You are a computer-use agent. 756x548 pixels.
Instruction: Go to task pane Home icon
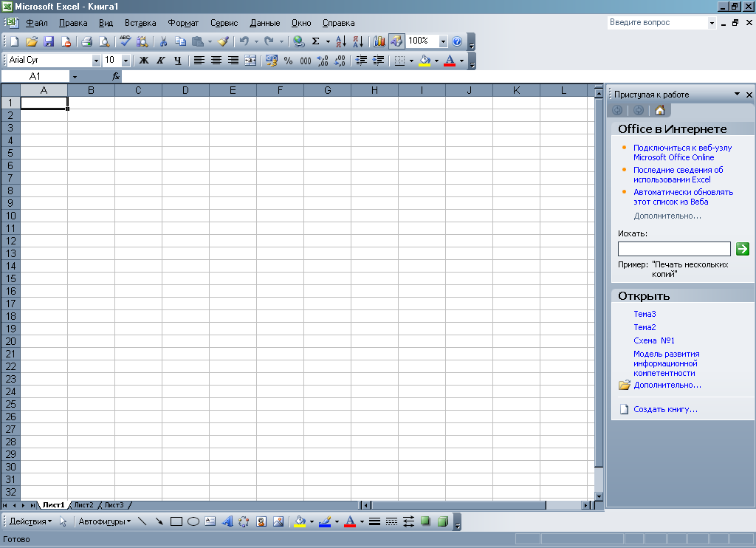(660, 111)
